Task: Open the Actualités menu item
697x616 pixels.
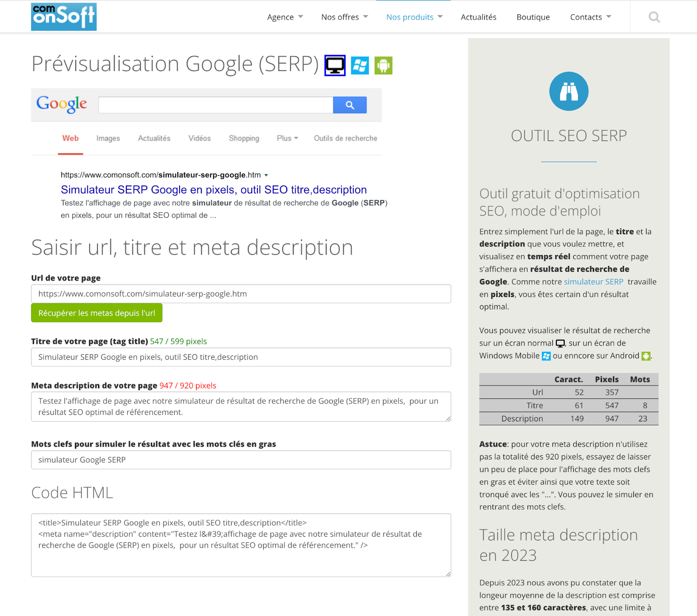Action: (x=478, y=17)
